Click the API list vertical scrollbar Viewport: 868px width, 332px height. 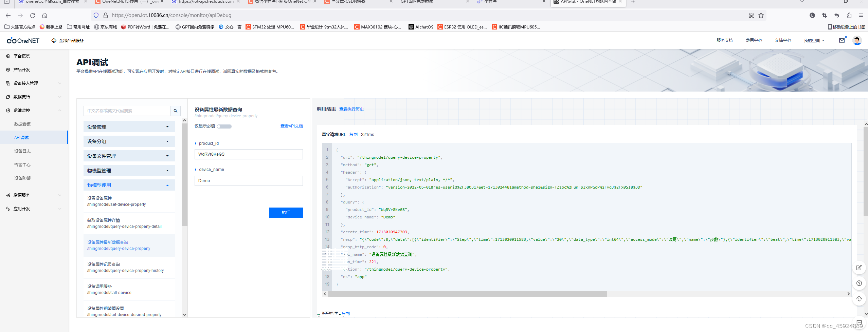pyautogui.click(x=184, y=175)
